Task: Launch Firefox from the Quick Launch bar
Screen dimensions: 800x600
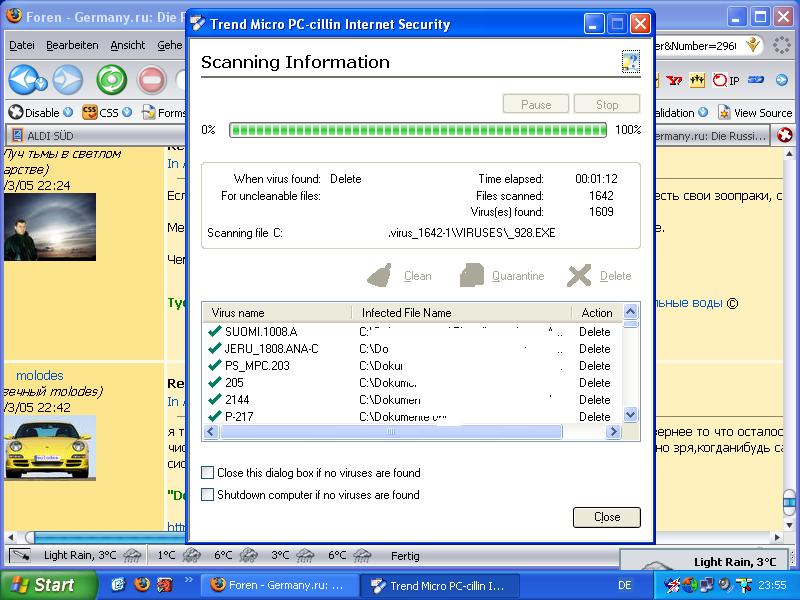Action: pyautogui.click(x=142, y=584)
